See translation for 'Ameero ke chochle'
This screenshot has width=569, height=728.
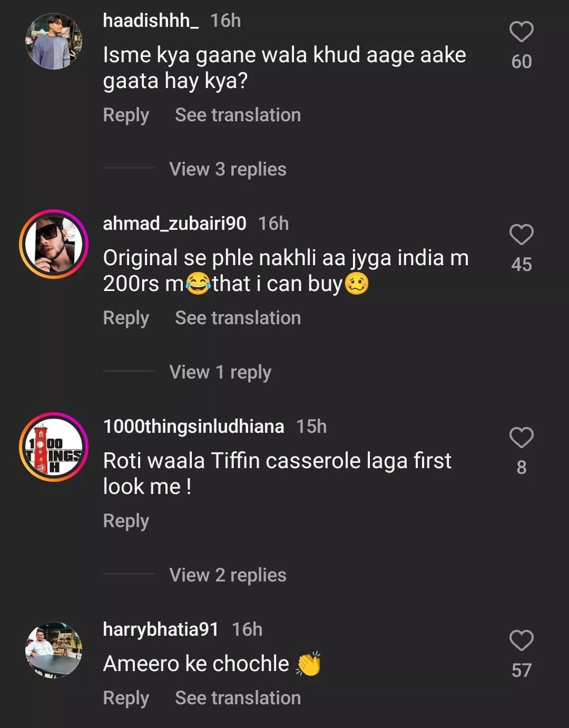click(x=238, y=698)
